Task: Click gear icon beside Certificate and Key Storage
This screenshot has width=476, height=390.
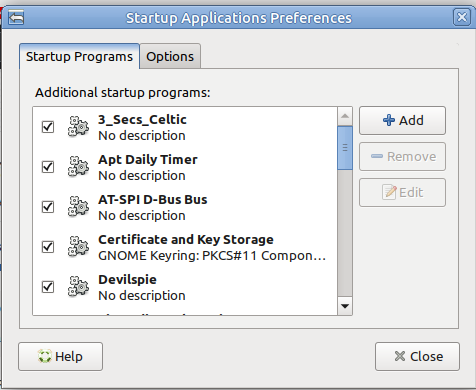Action: click(78, 246)
